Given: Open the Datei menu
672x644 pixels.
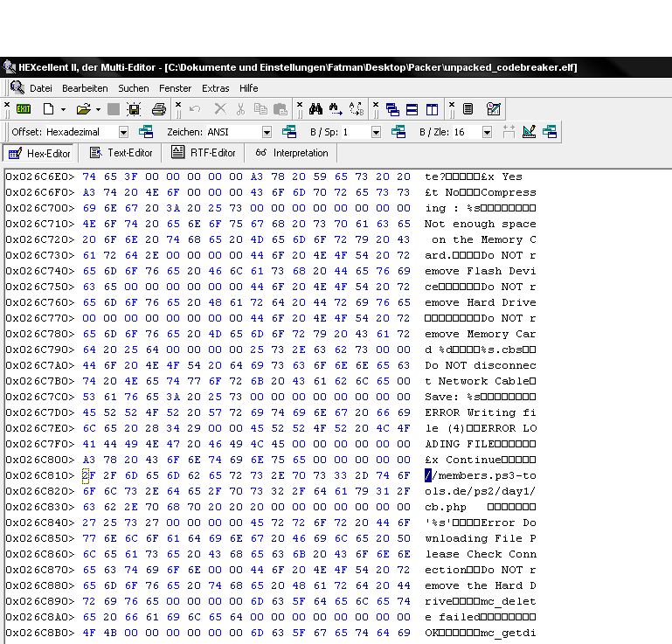Looking at the screenshot, I should [x=41, y=88].
